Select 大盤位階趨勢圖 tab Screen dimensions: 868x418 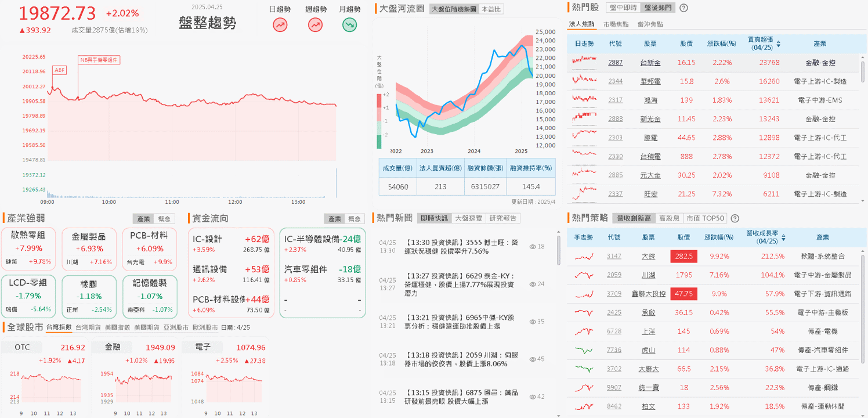tap(454, 9)
